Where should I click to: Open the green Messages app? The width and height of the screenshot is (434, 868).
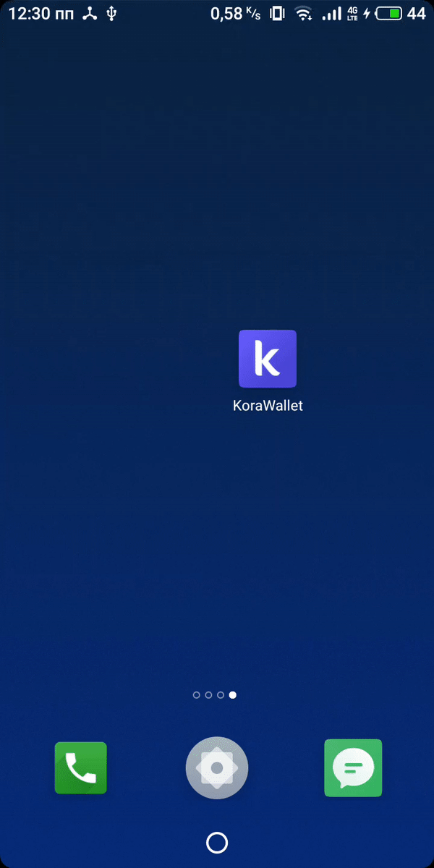point(353,768)
